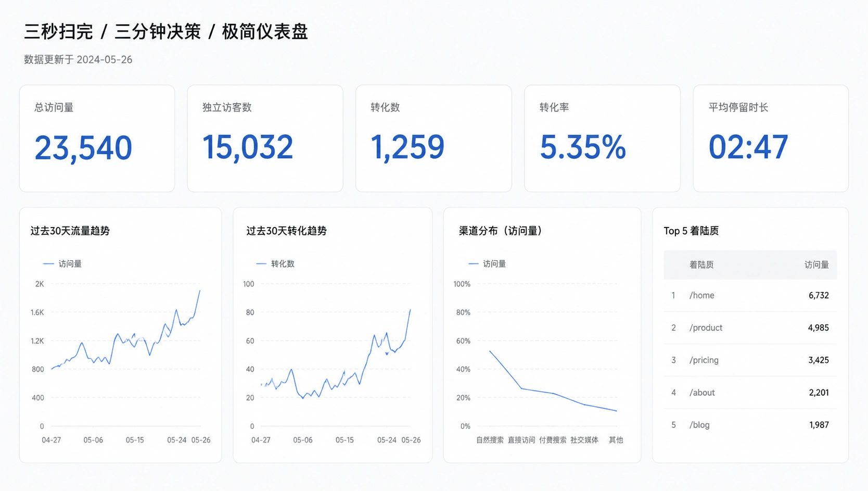This screenshot has width=868, height=491.
Task: Click the 独立访客数 value 15,032
Action: pos(248,147)
